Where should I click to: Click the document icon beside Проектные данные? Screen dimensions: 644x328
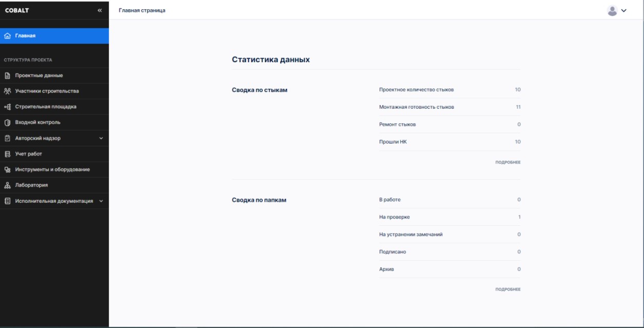[7, 75]
